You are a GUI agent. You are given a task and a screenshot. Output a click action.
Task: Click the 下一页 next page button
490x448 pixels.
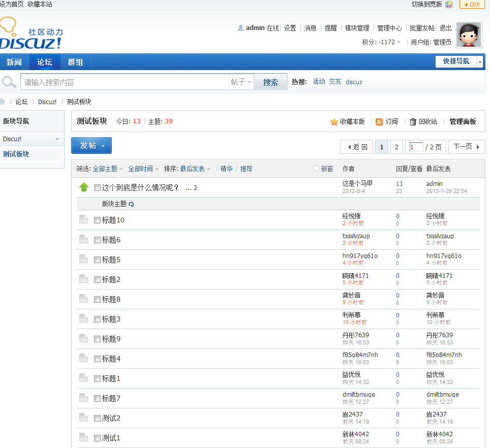467,147
